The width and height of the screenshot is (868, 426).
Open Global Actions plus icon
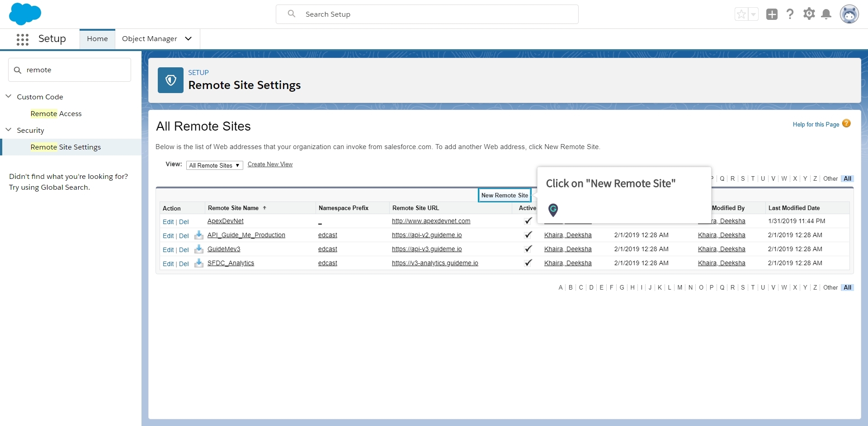click(x=772, y=14)
